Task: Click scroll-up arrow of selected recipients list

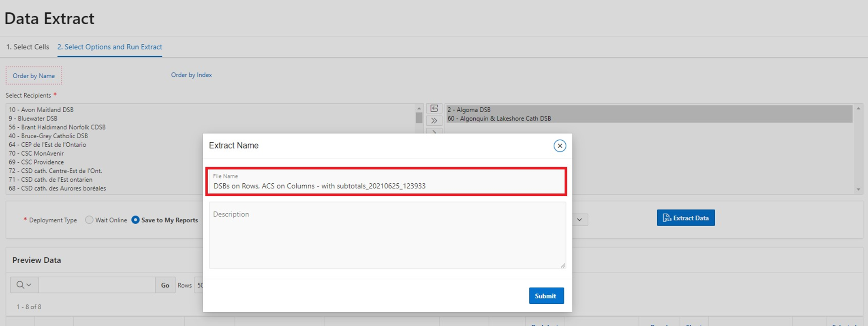Action: [x=858, y=108]
